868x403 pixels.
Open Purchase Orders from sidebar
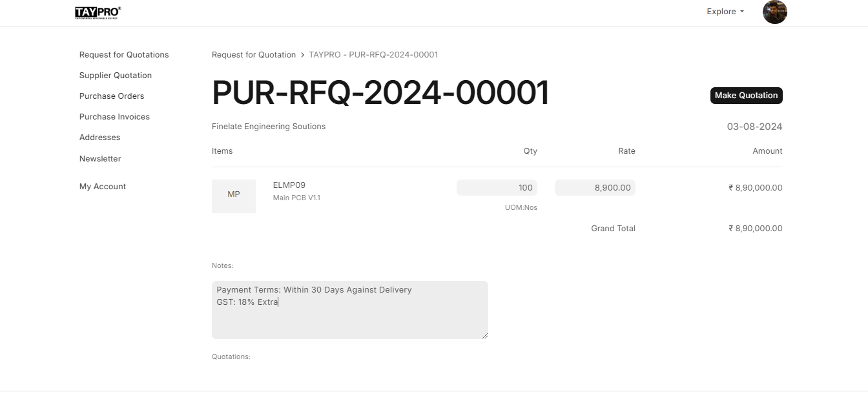click(112, 96)
